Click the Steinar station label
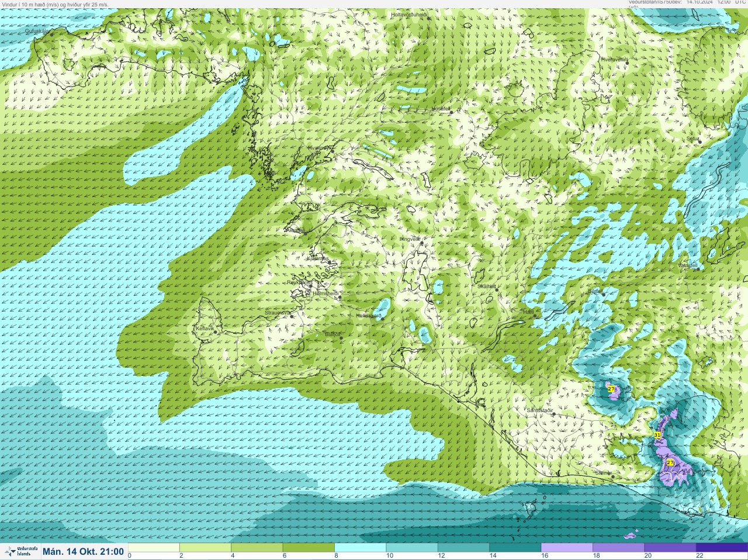The width and height of the screenshot is (748, 560). coord(604,473)
